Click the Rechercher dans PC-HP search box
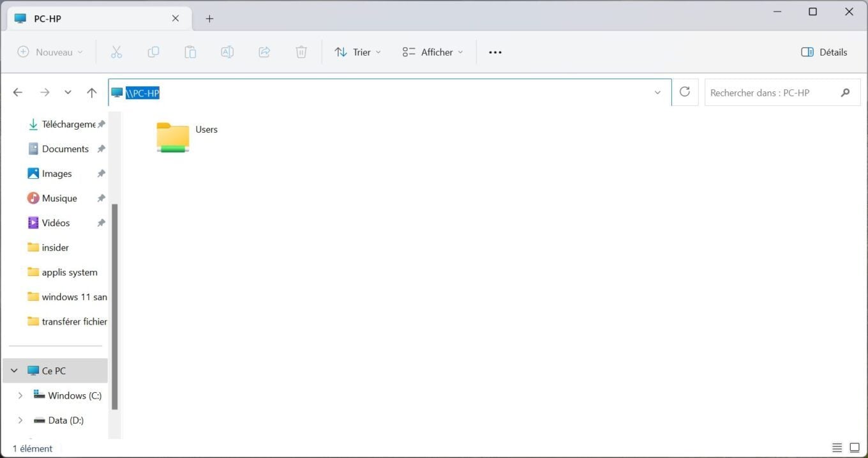 tap(782, 93)
